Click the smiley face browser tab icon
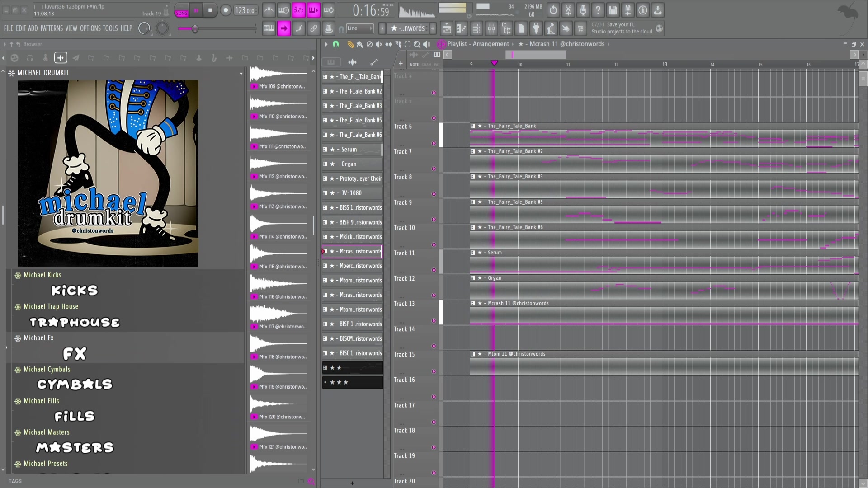 (14, 58)
